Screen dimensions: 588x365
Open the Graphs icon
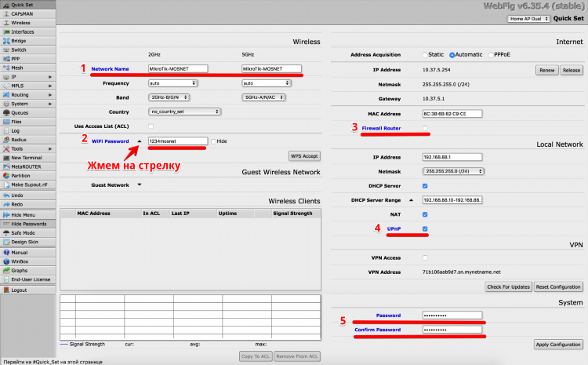[6, 270]
